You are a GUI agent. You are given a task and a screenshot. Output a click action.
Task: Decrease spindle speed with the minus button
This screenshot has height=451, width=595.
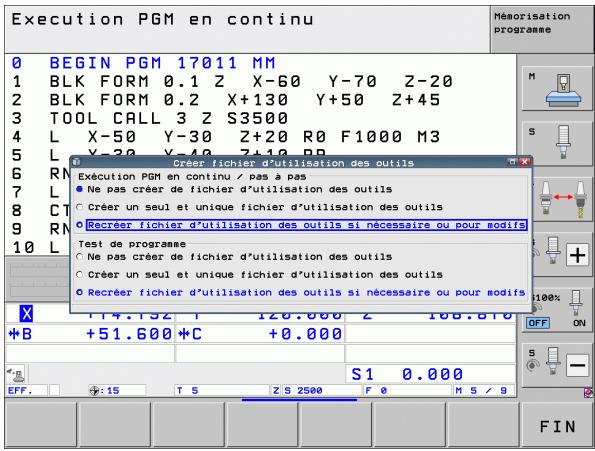[x=577, y=365]
